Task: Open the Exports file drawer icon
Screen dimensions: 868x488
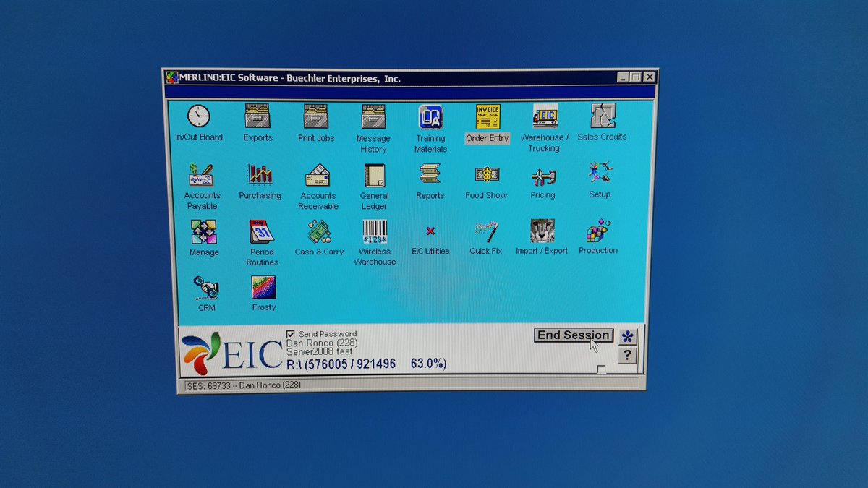Action: (x=258, y=116)
